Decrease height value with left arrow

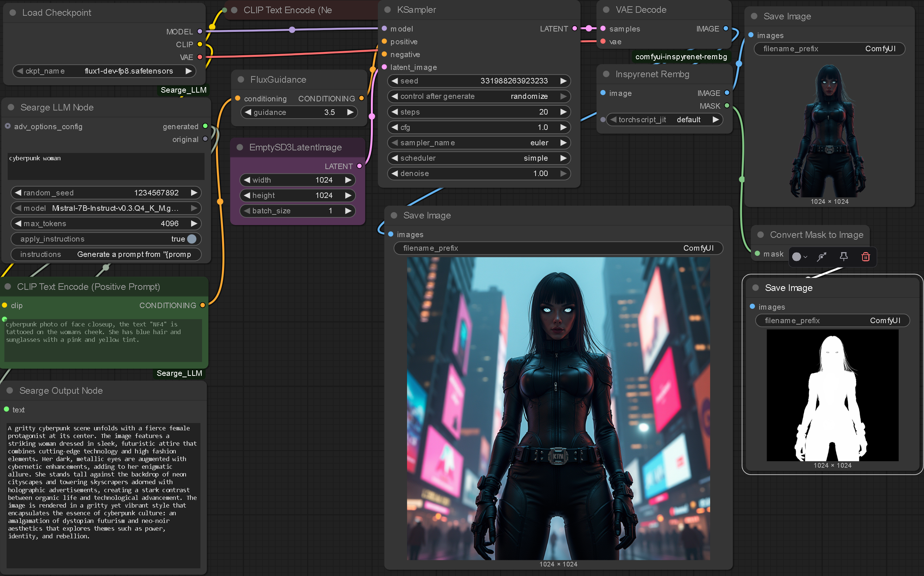pyautogui.click(x=247, y=195)
